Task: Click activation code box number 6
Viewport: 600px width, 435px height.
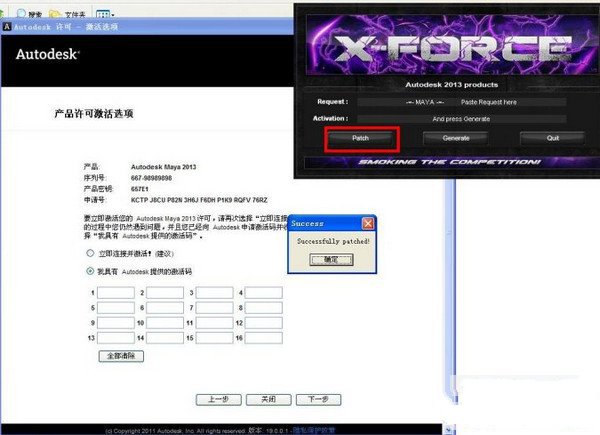Action: click(x=165, y=308)
